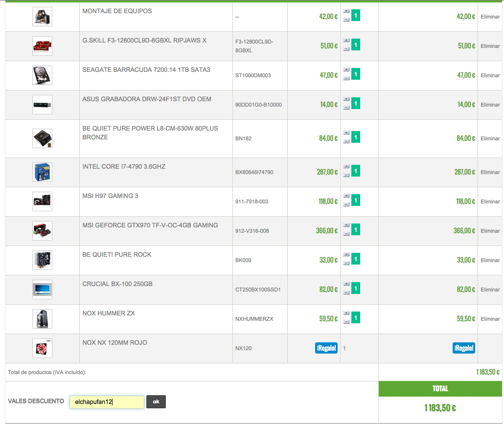Click Eliminar for ASUS GRABADORA
The width and height of the screenshot is (504, 424).
490,105
